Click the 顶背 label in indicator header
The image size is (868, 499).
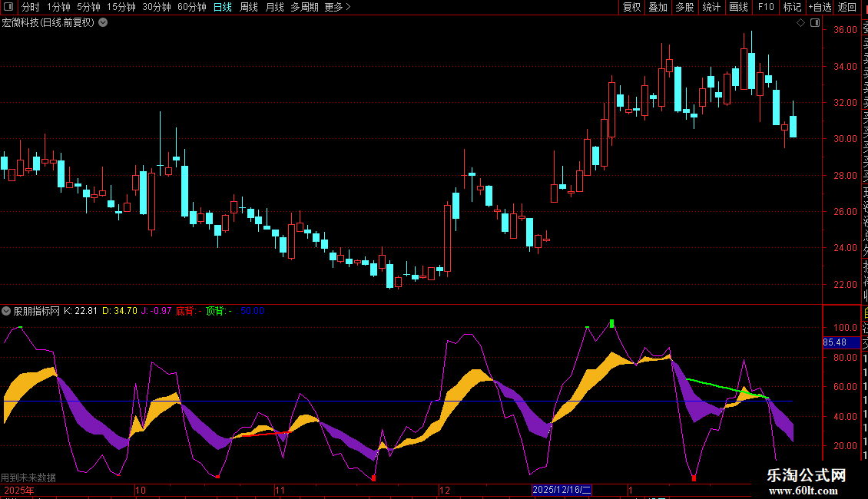click(x=215, y=311)
